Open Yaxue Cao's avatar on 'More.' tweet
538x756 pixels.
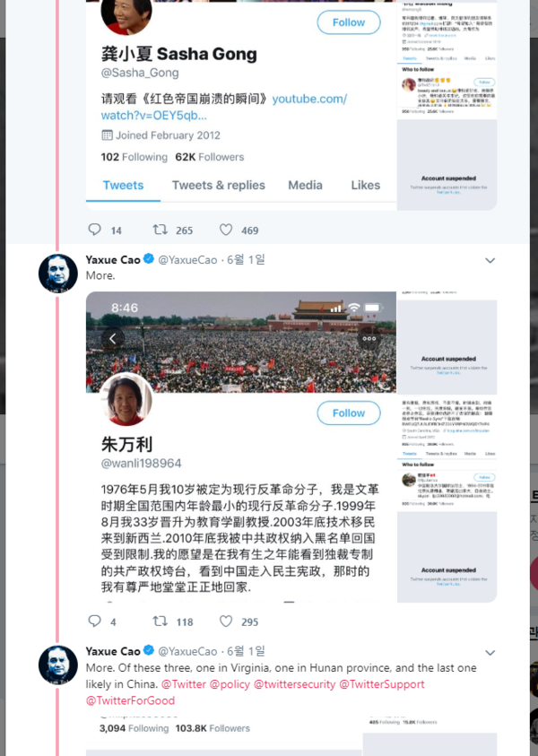pos(58,274)
